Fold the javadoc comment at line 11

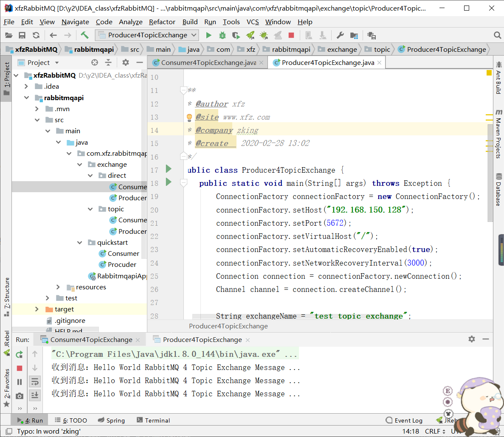(x=183, y=90)
